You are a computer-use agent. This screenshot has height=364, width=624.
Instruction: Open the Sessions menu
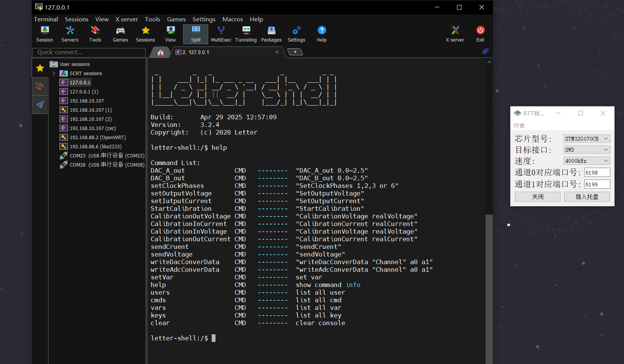77,19
